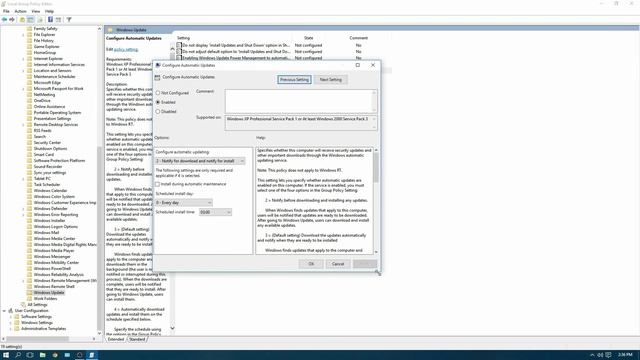Image resolution: width=640 pixels, height=360 pixels.
Task: Open the File menu
Action: (6, 11)
